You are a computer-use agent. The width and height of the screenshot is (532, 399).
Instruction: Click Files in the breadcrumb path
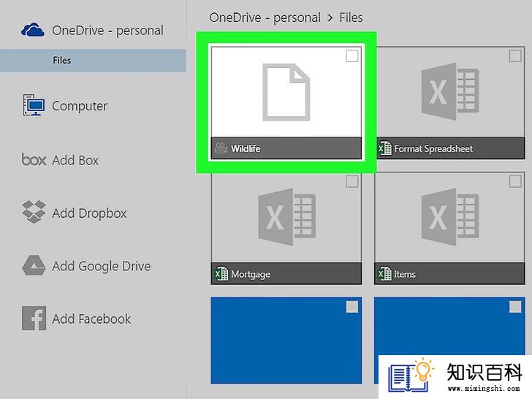pos(351,18)
